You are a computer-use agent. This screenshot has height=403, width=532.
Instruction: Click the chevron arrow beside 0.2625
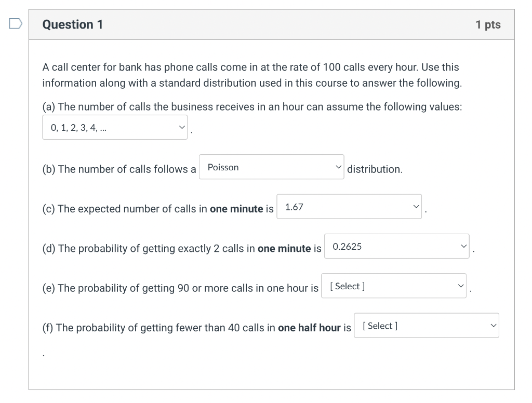463,246
